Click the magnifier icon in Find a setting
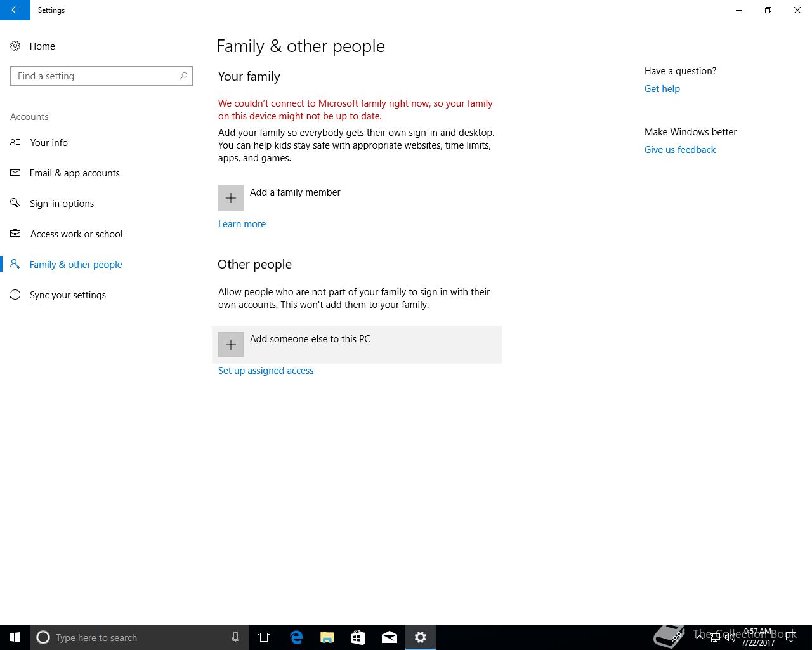The image size is (812, 650). [183, 76]
